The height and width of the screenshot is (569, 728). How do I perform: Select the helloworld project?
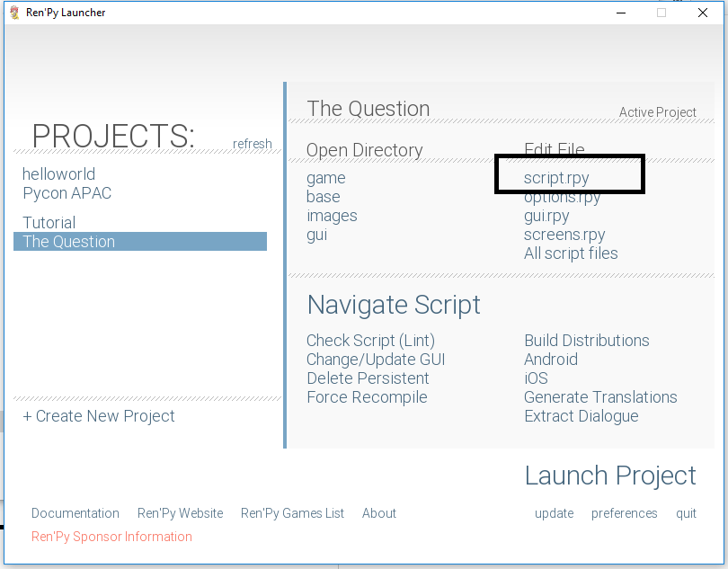click(x=59, y=174)
